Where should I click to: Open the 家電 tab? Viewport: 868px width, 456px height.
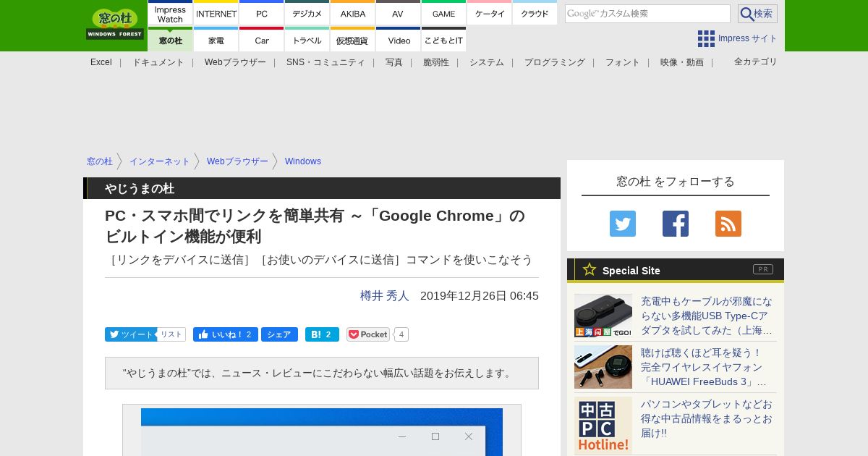tap(216, 39)
